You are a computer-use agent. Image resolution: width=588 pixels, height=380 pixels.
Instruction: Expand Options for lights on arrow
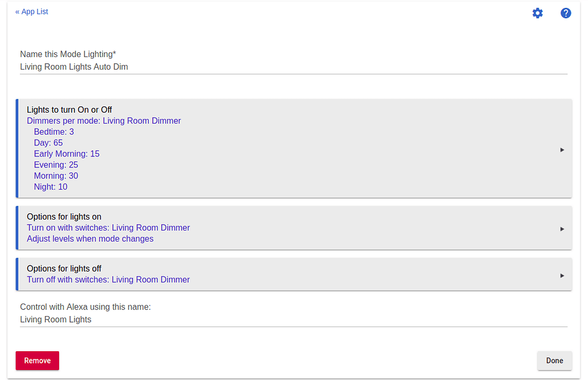point(562,229)
